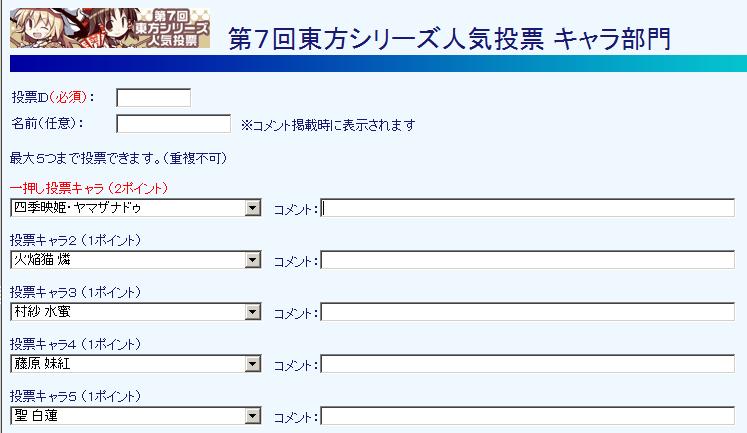The height and width of the screenshot is (433, 747).
Task: Expand the 火焔猫 燐 character dropdown
Action: point(135,260)
